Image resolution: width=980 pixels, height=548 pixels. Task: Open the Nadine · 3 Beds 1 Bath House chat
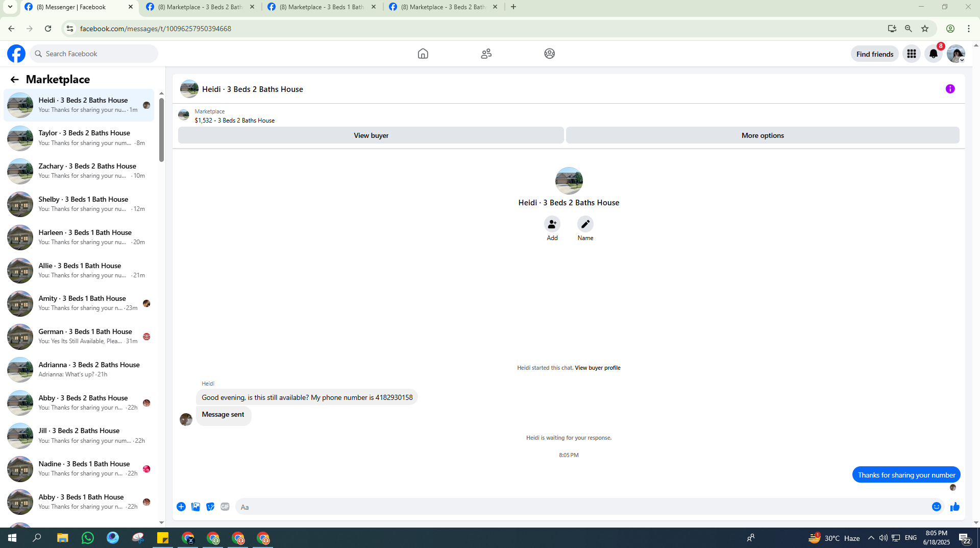[x=79, y=469]
